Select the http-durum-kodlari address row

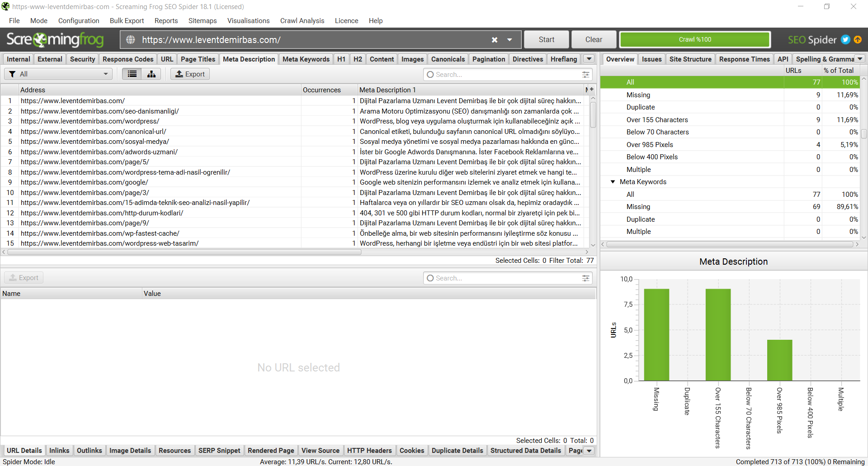(292, 213)
